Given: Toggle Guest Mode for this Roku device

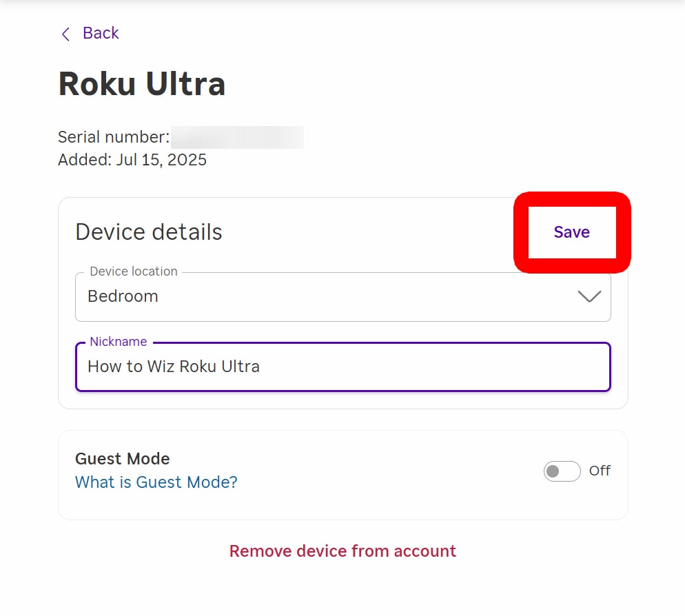Looking at the screenshot, I should [x=562, y=471].
